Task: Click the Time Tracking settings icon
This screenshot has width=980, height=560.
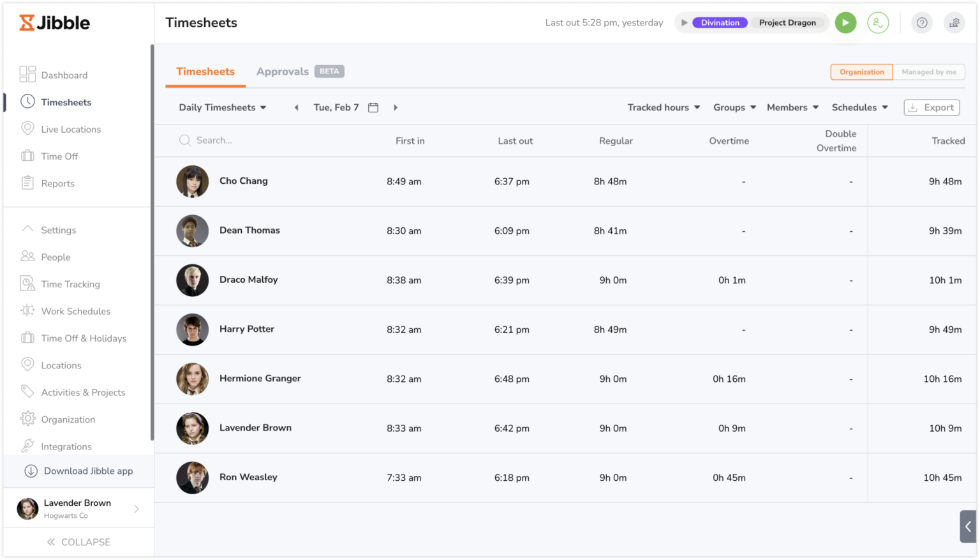Action: (27, 284)
